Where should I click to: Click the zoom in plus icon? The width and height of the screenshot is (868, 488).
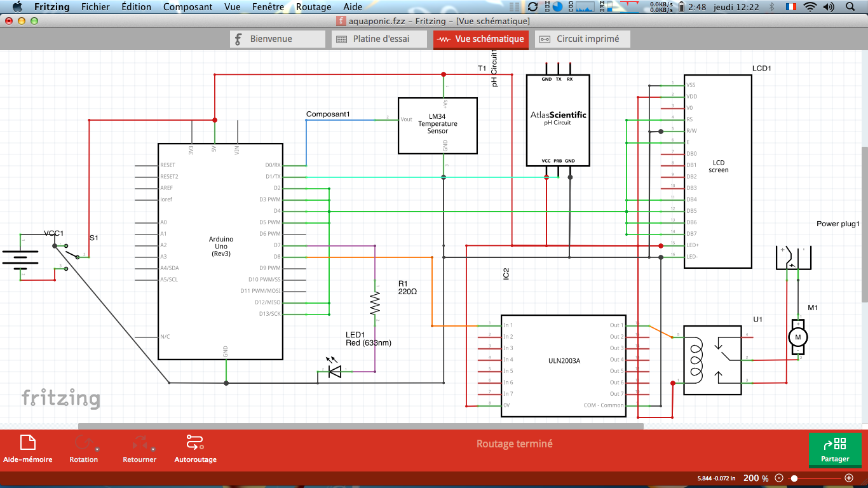point(849,478)
